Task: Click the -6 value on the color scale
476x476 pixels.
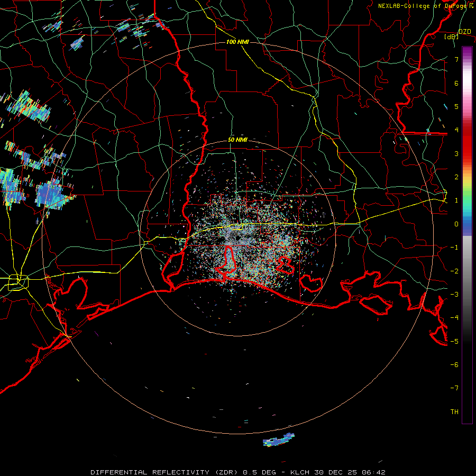Action: pyautogui.click(x=454, y=365)
